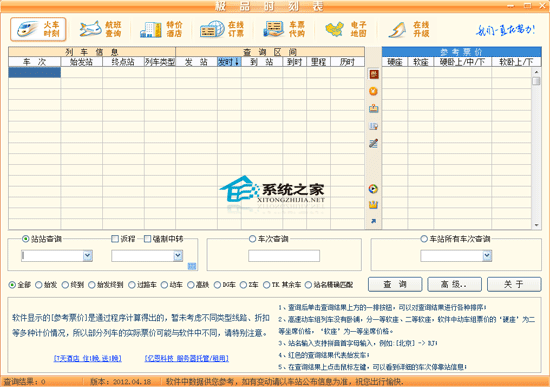Expand the departure station dropdown under 站站查询
This screenshot has width=550, height=387.
tap(87, 256)
